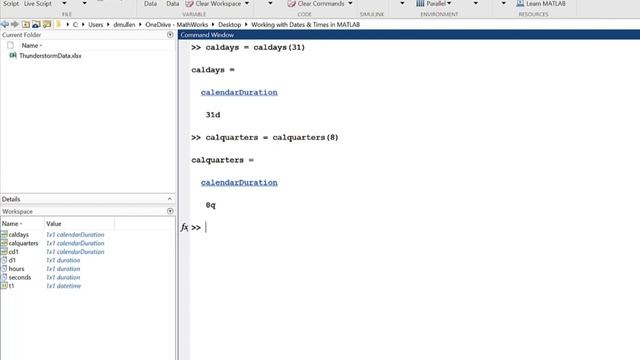The width and height of the screenshot is (640, 360).
Task: Open the Current Folder panel actions menu
Action: point(170,35)
